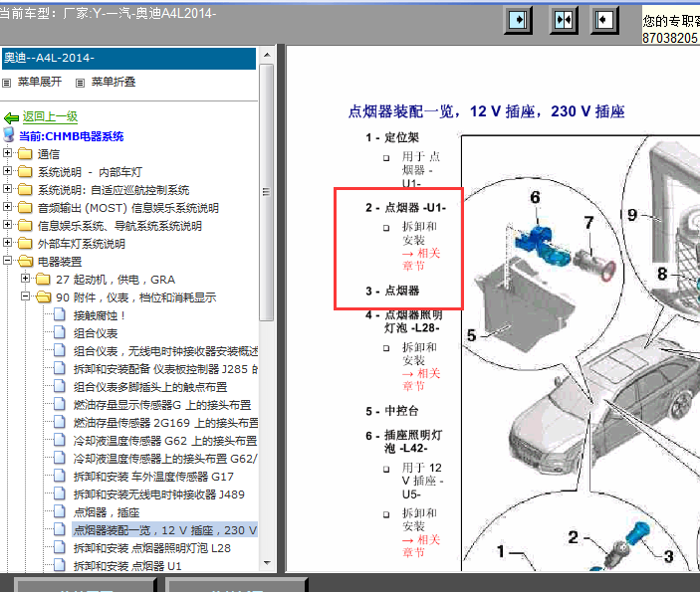The width and height of the screenshot is (700, 592).
Task: Expand 系统说明 - 内部车灯 node
Action: pyautogui.click(x=7, y=171)
